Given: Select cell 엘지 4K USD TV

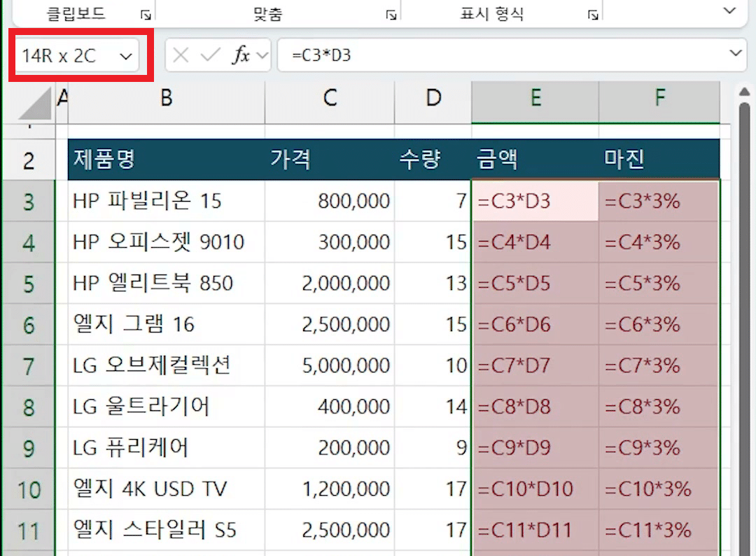Looking at the screenshot, I should (167, 489).
